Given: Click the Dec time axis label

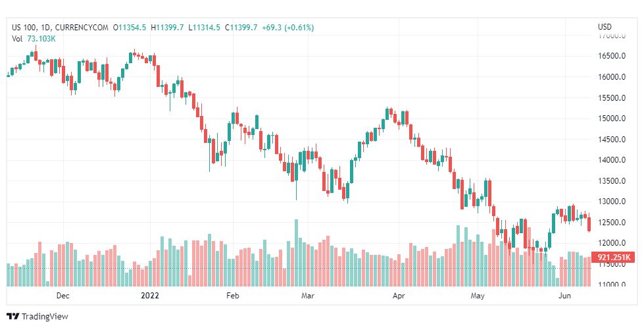Looking at the screenshot, I should pos(63,296).
